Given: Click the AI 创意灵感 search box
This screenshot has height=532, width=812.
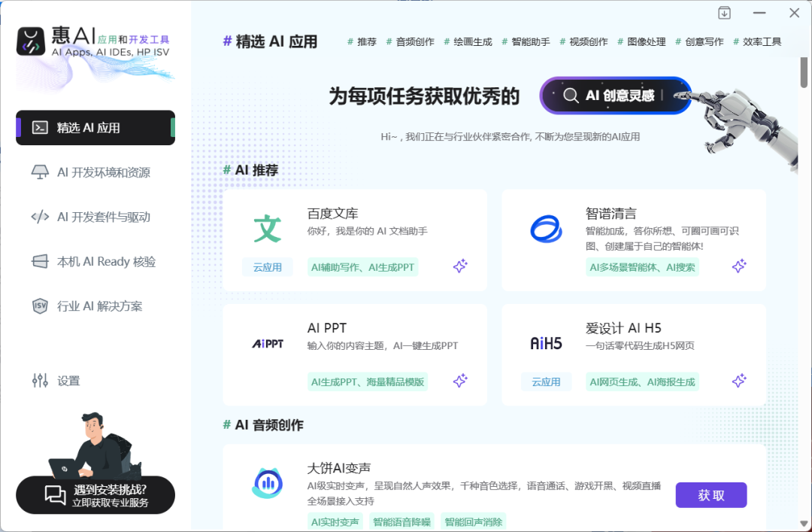Looking at the screenshot, I should coord(615,96).
